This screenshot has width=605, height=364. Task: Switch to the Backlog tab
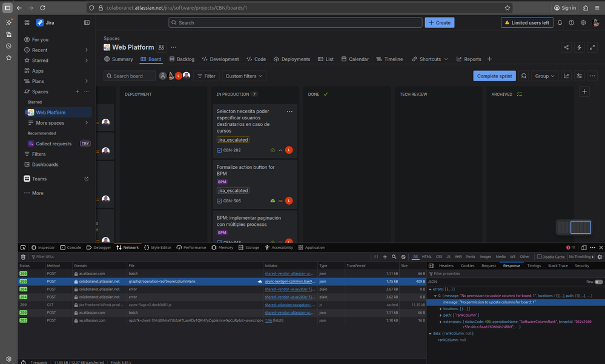tap(183, 59)
